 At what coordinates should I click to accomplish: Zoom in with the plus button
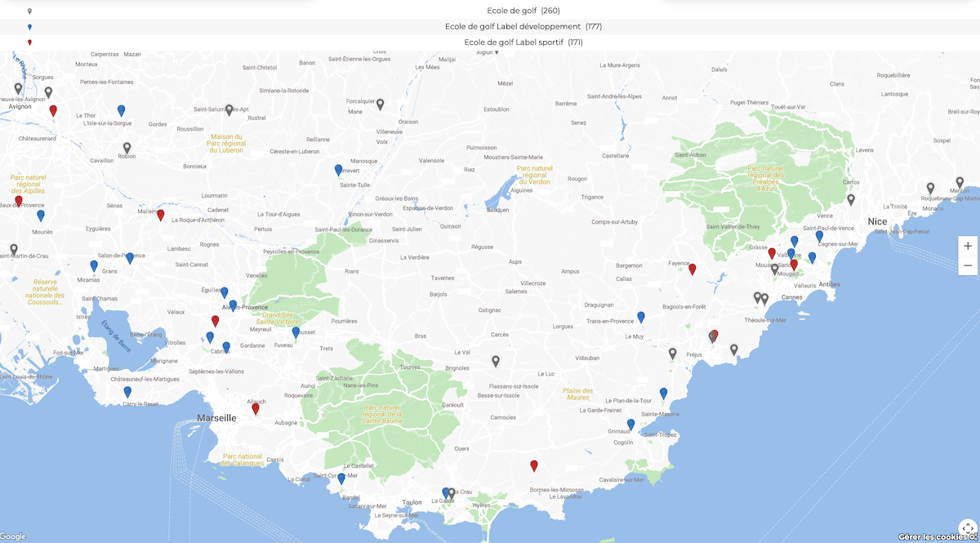click(x=968, y=246)
